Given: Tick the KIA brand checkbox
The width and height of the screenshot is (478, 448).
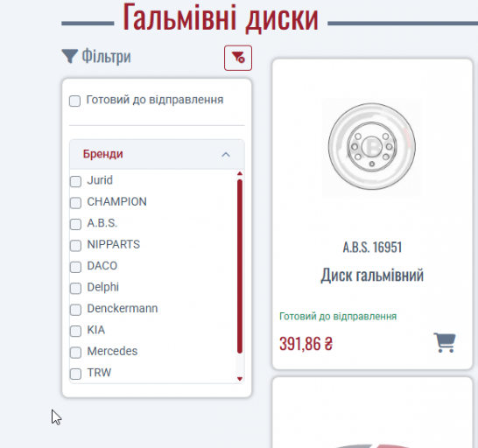Looking at the screenshot, I should tap(75, 331).
